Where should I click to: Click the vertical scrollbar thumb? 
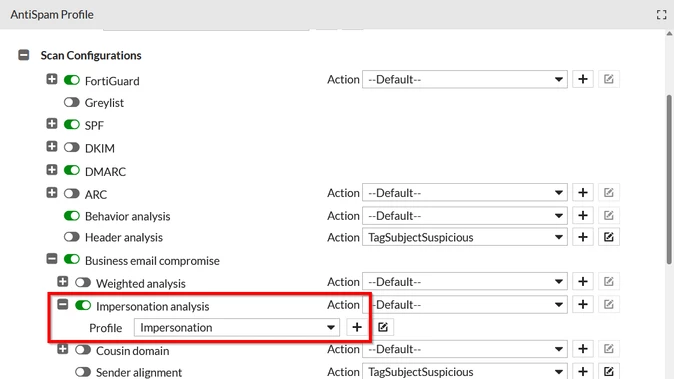point(669,179)
